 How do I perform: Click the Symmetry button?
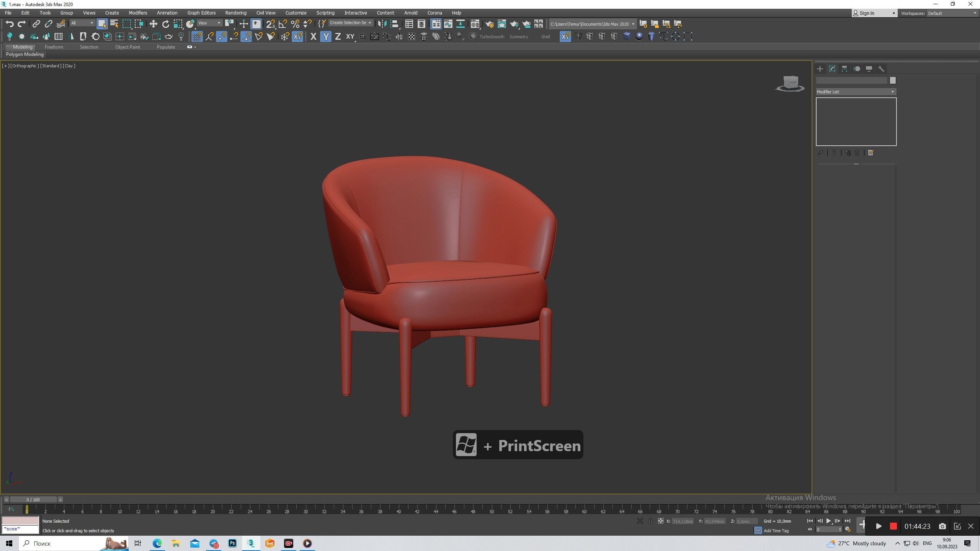[519, 37]
